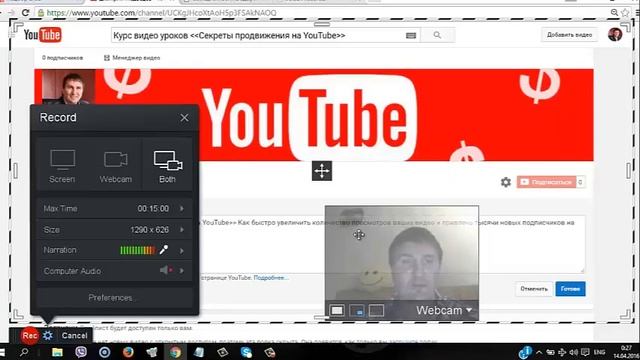Image resolution: width=640 pixels, height=360 pixels.
Task: Open Firefox from the taskbar
Action: [128, 352]
